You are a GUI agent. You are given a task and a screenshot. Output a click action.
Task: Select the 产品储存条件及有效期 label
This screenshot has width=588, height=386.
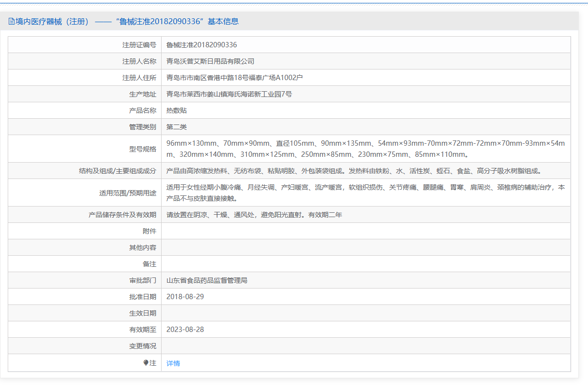click(x=123, y=215)
